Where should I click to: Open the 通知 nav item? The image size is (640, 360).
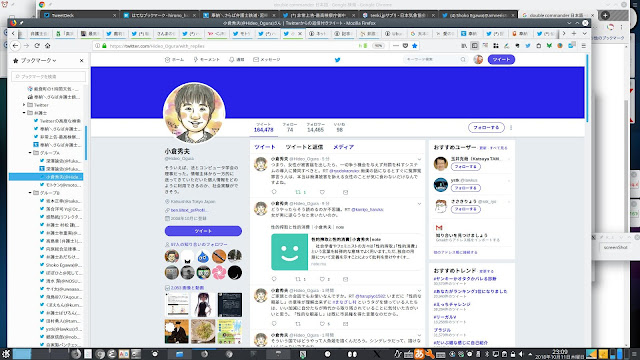tap(236, 60)
